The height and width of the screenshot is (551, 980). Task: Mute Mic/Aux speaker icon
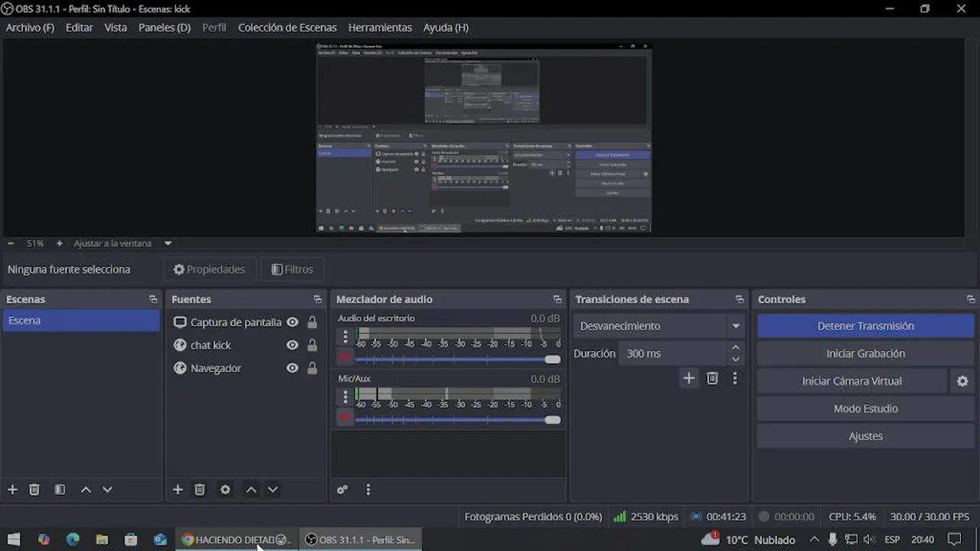coord(345,418)
